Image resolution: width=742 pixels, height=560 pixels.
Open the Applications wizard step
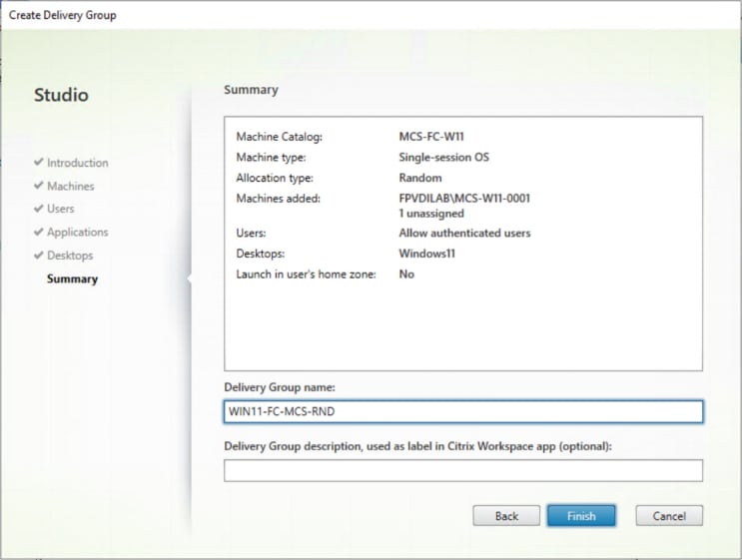coord(78,233)
